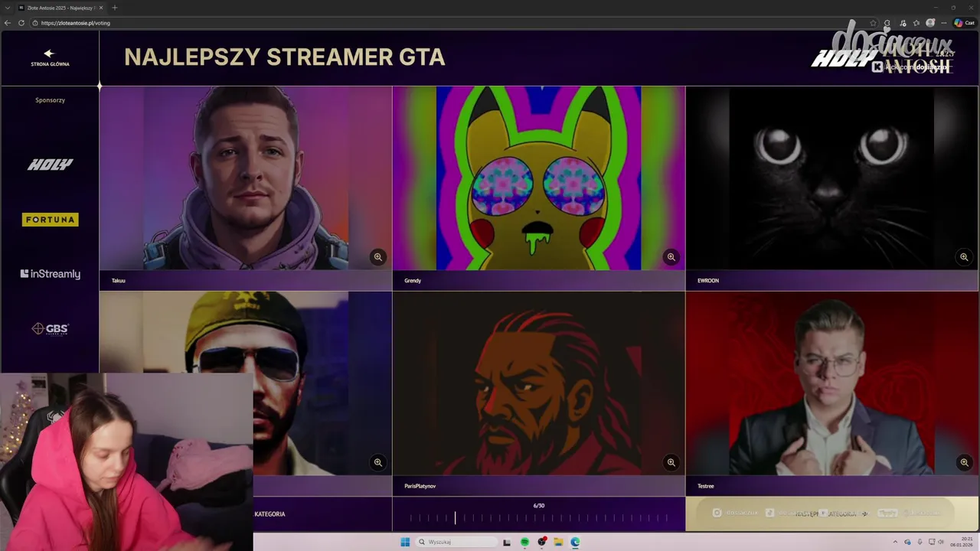This screenshot has width=980, height=551.
Task: Open a new browser tab with plus
Action: [x=115, y=8]
